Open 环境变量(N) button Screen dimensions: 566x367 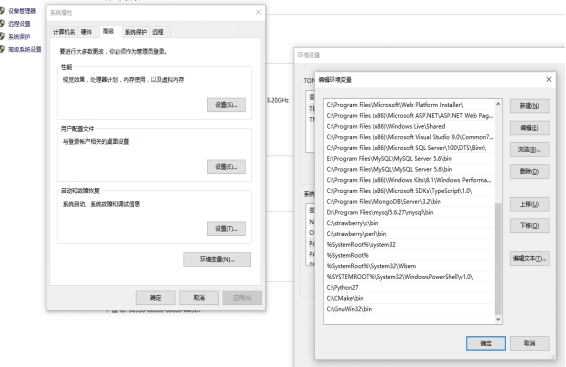[217, 259]
